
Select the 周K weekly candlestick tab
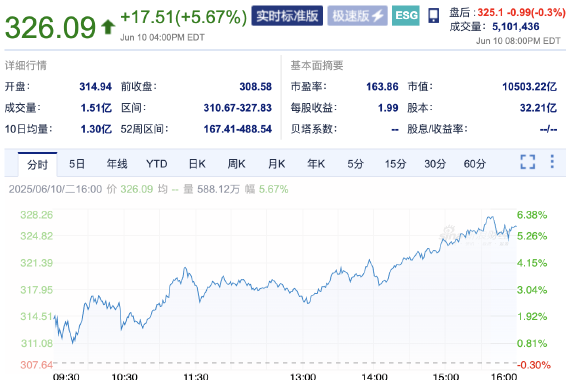point(236,164)
